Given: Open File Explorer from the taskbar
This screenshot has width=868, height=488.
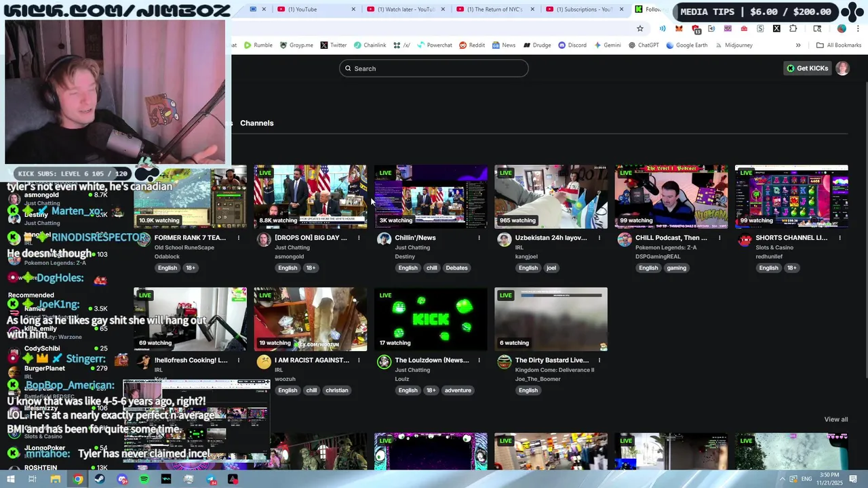Looking at the screenshot, I should pyautogui.click(x=55, y=479).
